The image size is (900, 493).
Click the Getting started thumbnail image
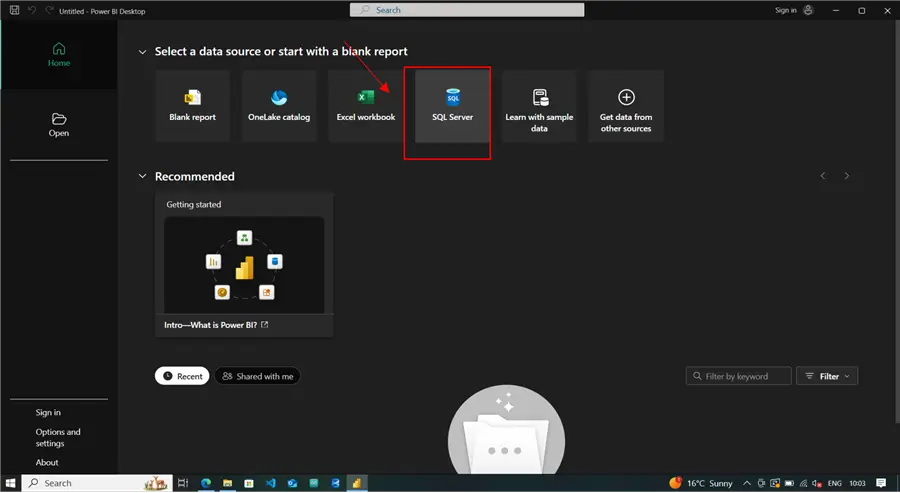(244, 265)
